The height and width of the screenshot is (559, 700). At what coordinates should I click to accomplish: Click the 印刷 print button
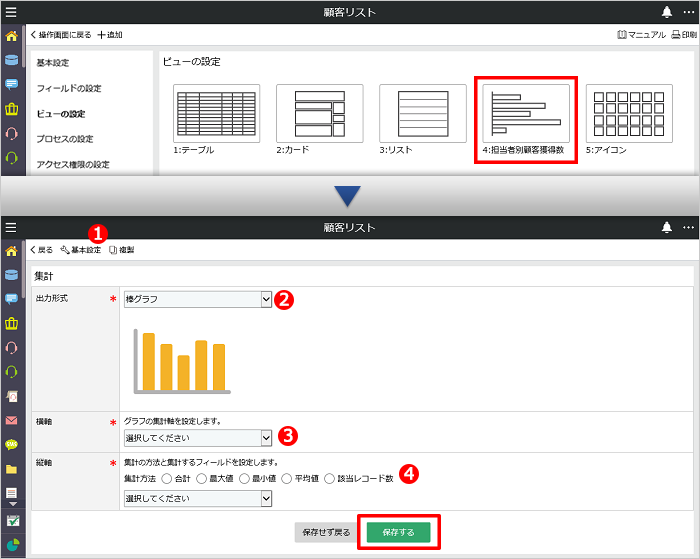684,34
